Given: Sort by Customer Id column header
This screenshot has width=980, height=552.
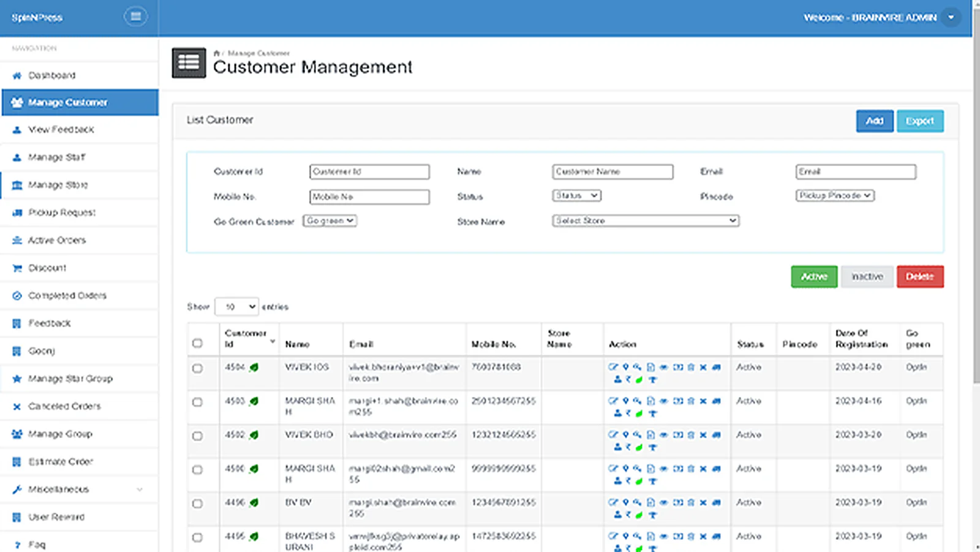Looking at the screenshot, I should 249,339.
